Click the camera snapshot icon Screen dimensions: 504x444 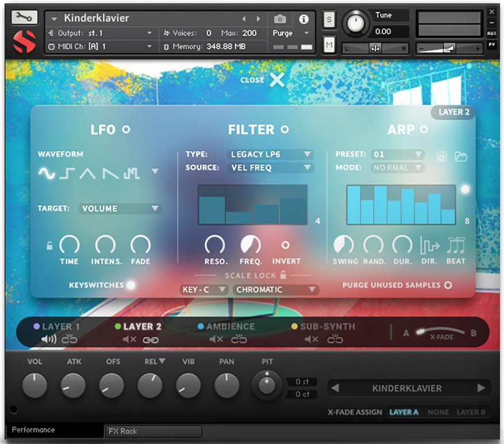pos(279,19)
